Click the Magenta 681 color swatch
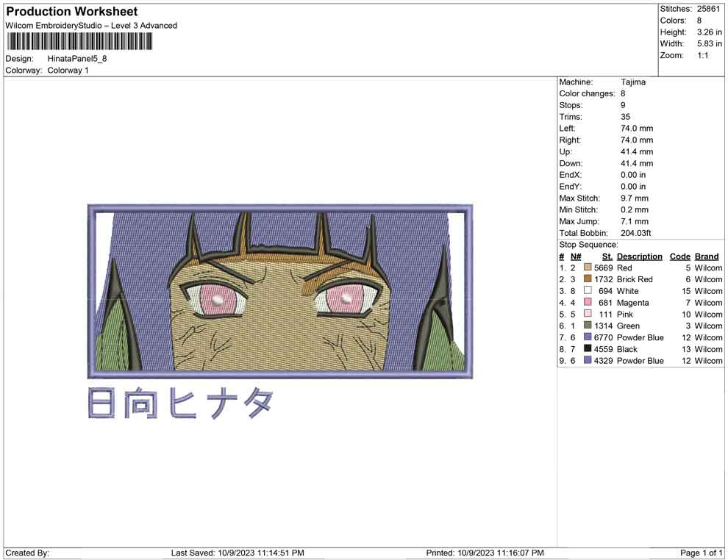 point(588,302)
